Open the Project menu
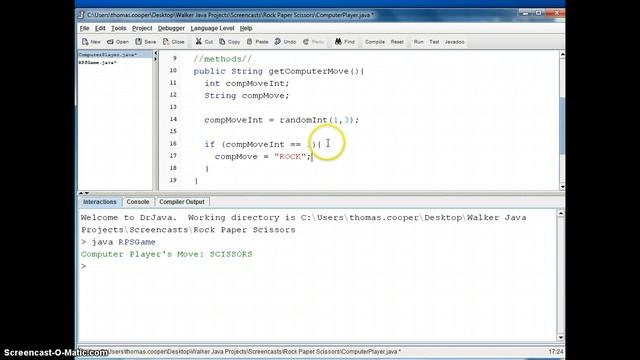This screenshot has width=640, height=360. [x=142, y=28]
